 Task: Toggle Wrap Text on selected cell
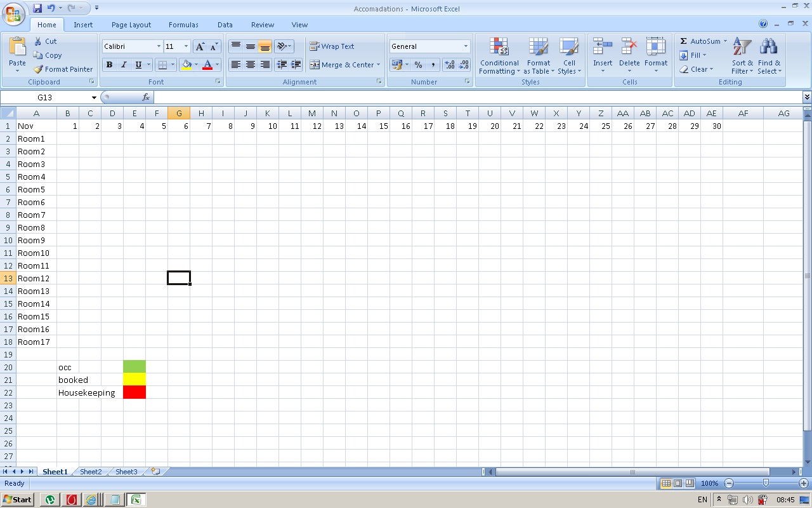coord(332,46)
